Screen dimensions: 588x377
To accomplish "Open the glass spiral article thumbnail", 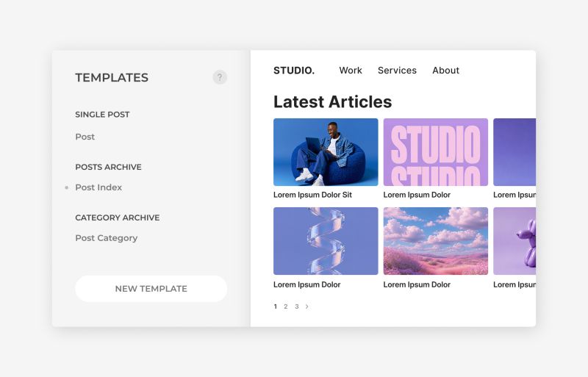I will pyautogui.click(x=326, y=241).
